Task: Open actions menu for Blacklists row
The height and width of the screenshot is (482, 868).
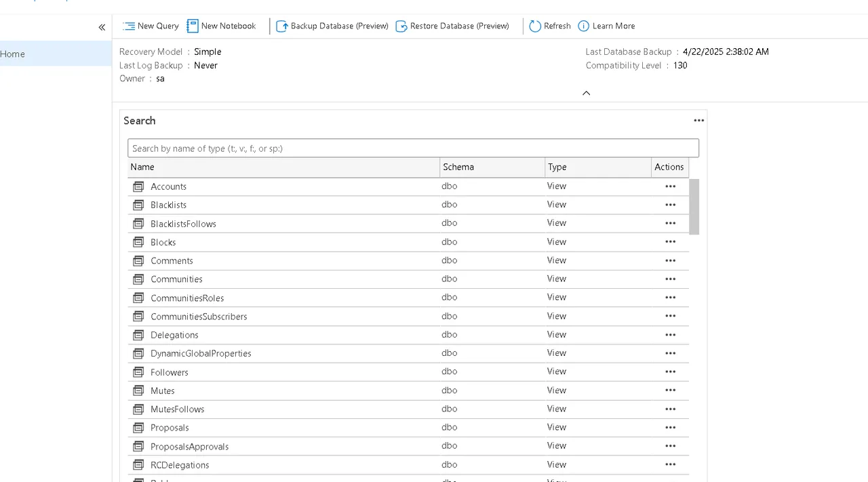Action: point(671,205)
